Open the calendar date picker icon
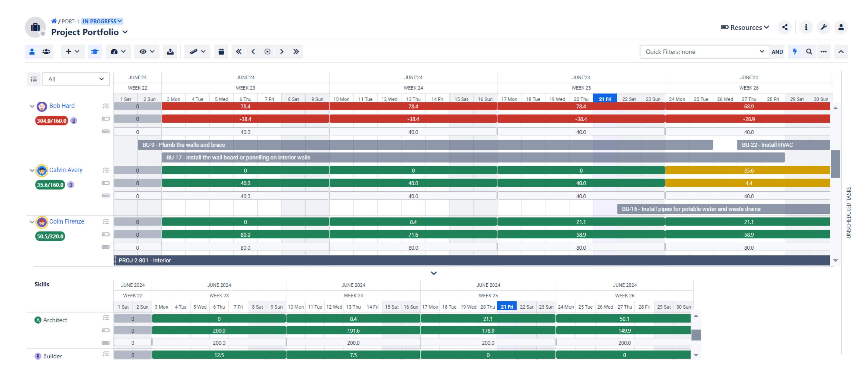868x380 pixels. coord(221,52)
